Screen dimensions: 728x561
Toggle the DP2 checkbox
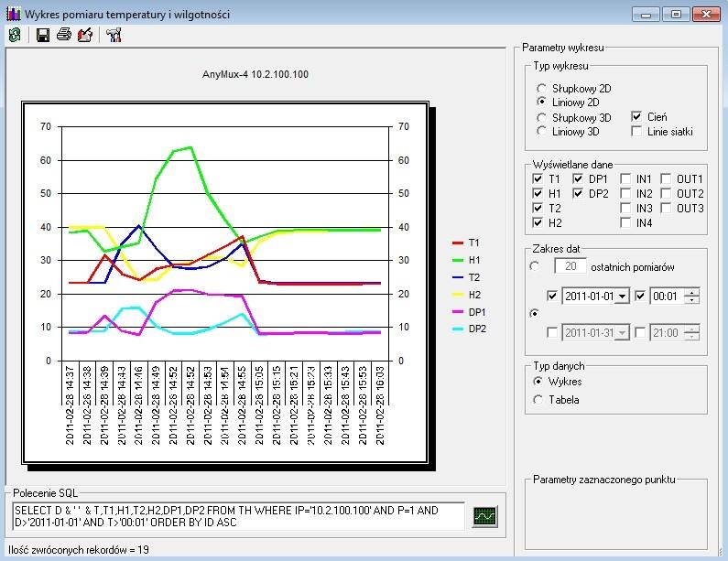pos(578,193)
